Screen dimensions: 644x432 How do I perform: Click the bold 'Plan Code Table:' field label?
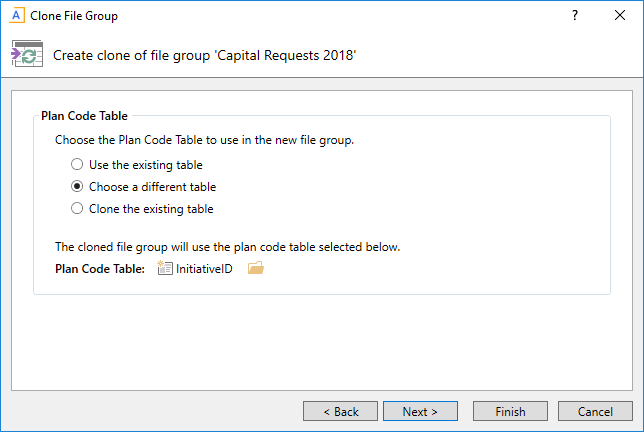coord(100,268)
